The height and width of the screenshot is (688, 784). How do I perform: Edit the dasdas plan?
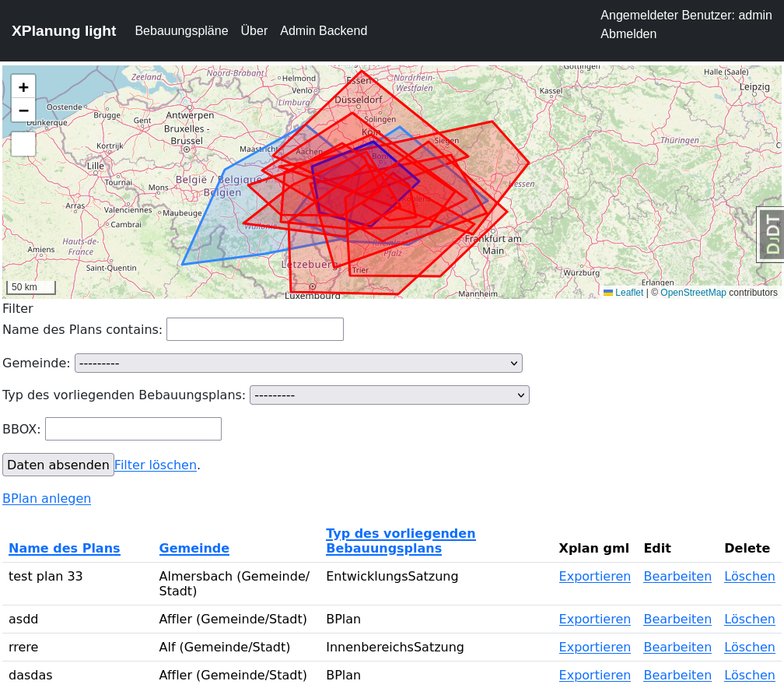click(677, 676)
